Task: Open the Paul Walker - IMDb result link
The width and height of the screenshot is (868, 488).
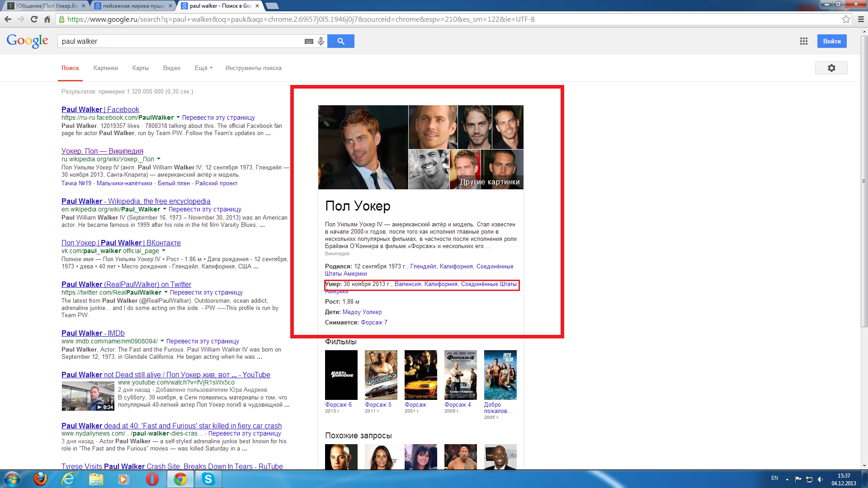Action: (x=93, y=333)
